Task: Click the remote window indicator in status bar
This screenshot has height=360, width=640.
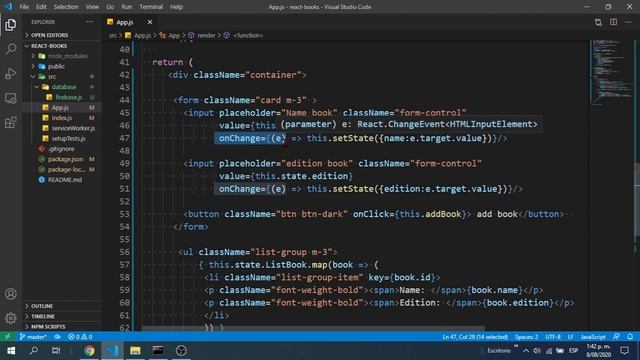Action: click(x=7, y=337)
